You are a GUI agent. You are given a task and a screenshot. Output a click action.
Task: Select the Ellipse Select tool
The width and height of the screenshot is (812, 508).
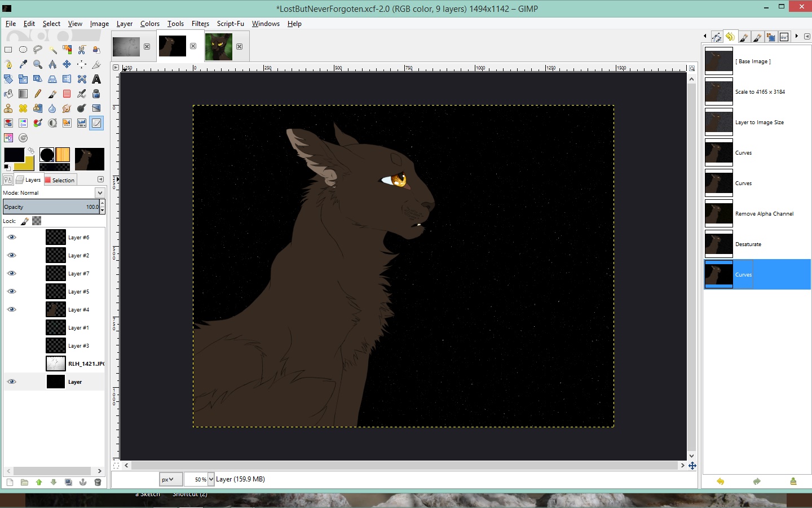23,50
